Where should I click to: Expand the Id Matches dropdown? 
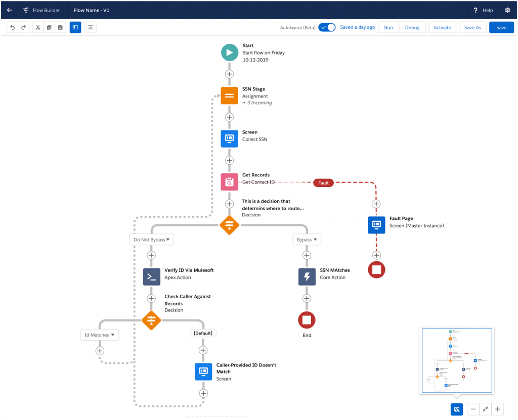(100, 335)
